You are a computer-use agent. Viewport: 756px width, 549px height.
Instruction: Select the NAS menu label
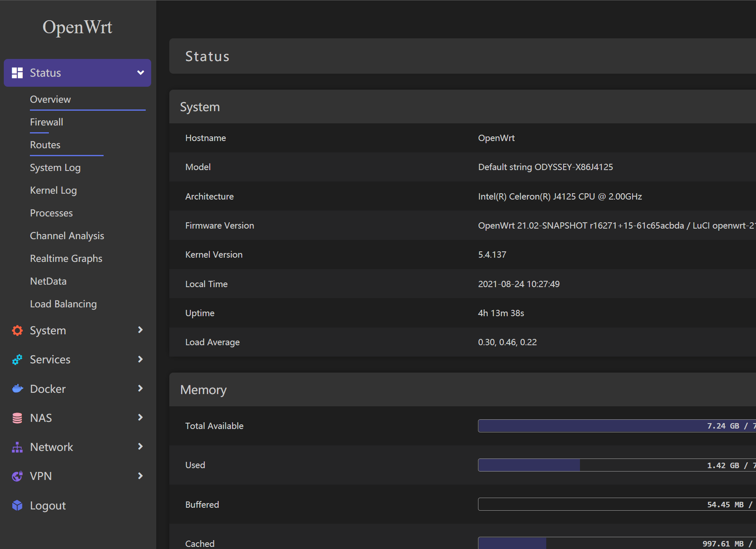pyautogui.click(x=41, y=418)
